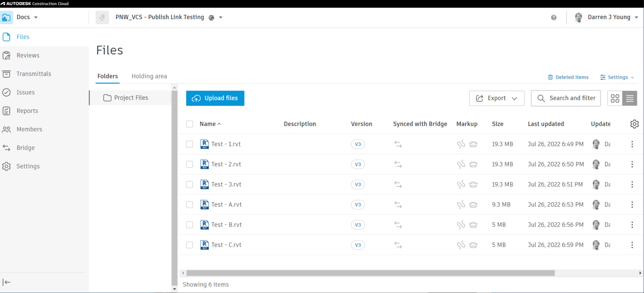Check the box for Test - 3.rvt
Image resolution: width=644 pixels, height=293 pixels.
pyautogui.click(x=190, y=185)
